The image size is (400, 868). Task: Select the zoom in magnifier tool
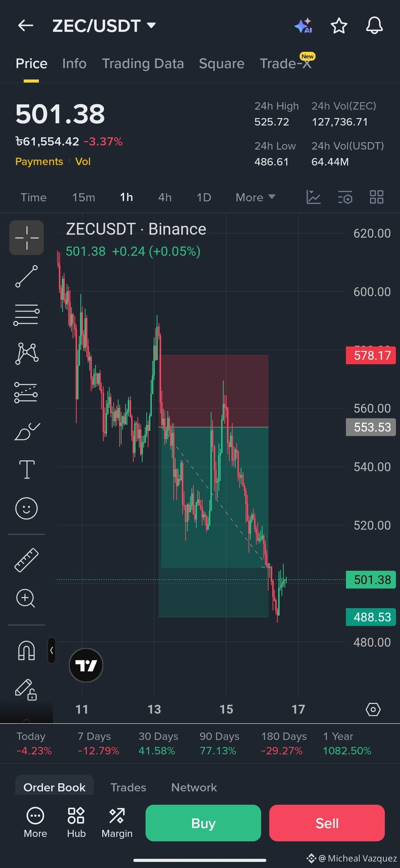tap(26, 598)
